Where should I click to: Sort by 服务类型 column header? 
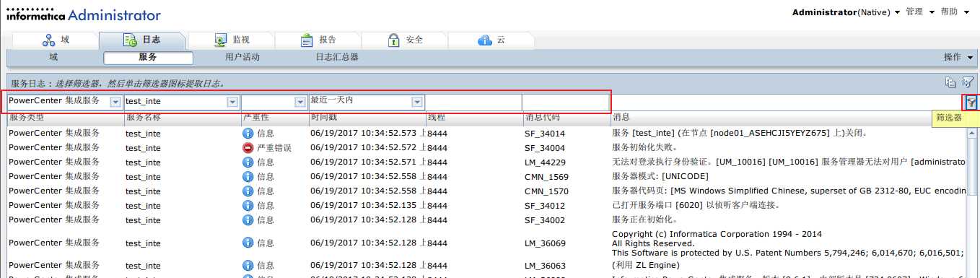coord(65,118)
